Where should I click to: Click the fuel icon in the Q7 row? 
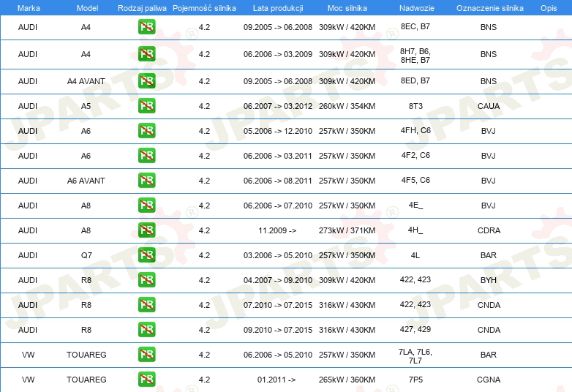pyautogui.click(x=146, y=255)
